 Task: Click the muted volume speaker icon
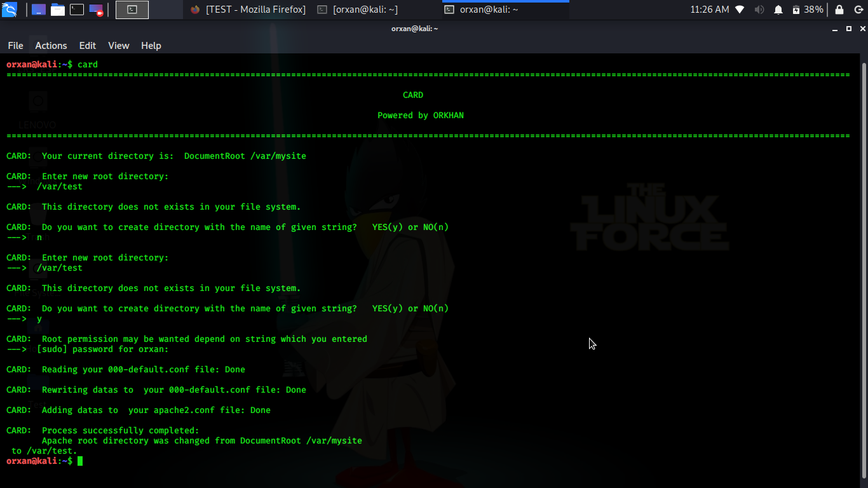[759, 10]
